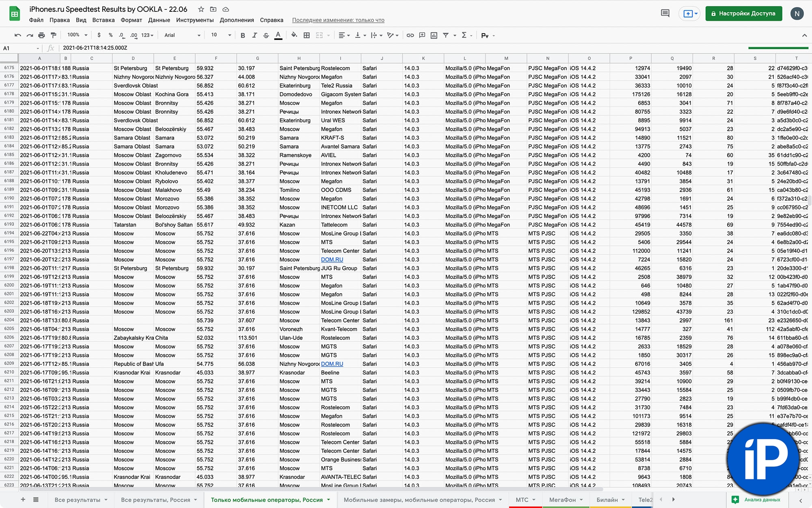Open the account avatar N
This screenshot has width=812, height=508.
797,13
